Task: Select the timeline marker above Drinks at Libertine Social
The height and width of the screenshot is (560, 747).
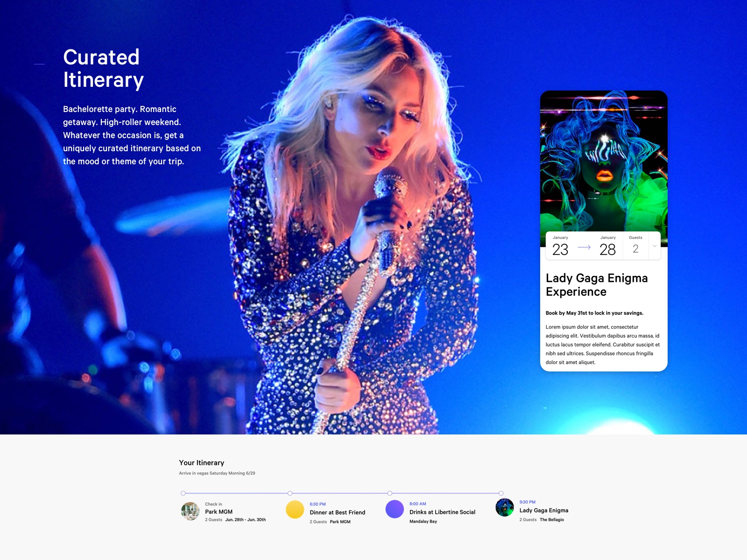Action: point(390,493)
